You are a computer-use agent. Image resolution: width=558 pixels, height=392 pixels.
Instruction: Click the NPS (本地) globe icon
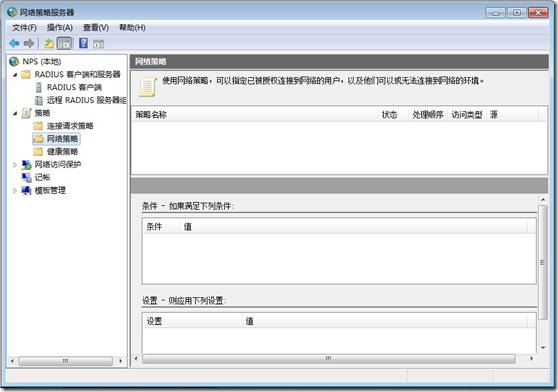14,62
